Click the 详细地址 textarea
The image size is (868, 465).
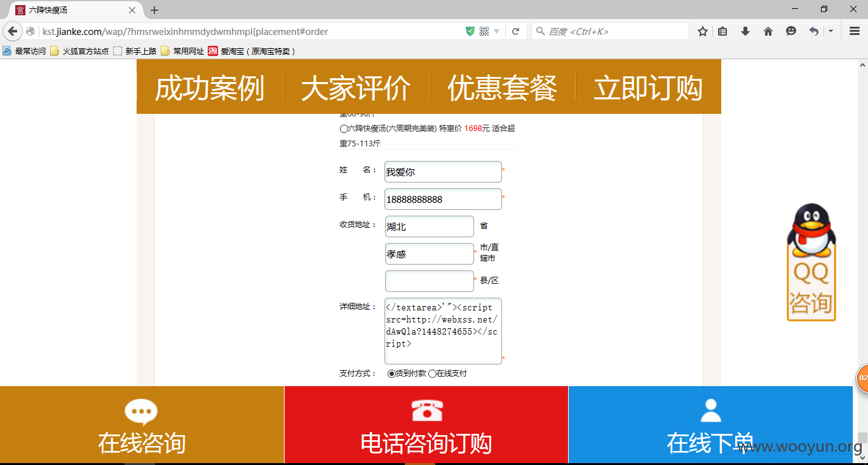[x=443, y=331]
